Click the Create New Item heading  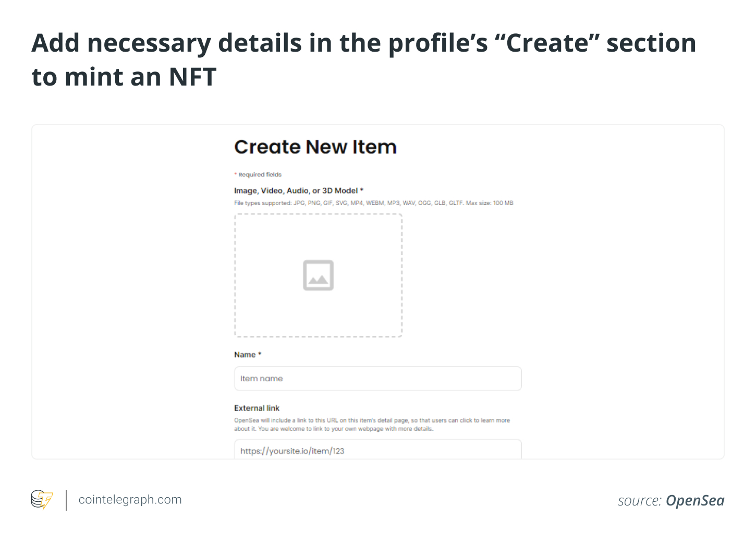coord(315,147)
